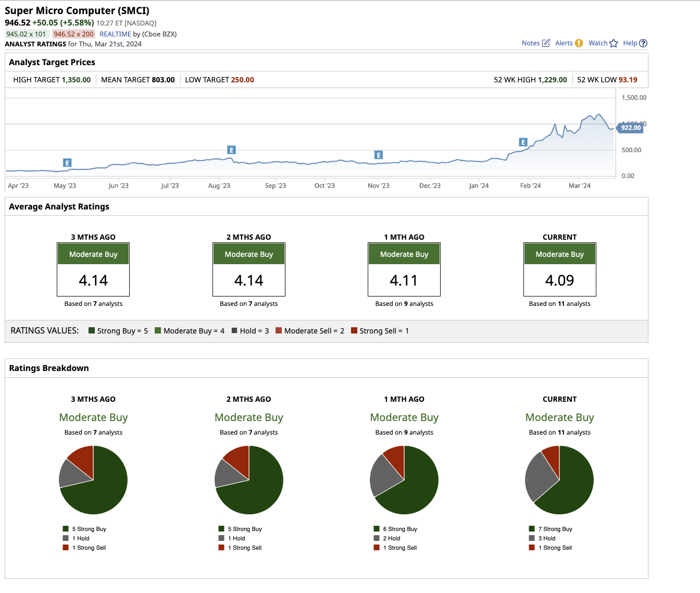Click the 2 MTHS AGO pie chart
This screenshot has width=700, height=593.
click(x=249, y=480)
